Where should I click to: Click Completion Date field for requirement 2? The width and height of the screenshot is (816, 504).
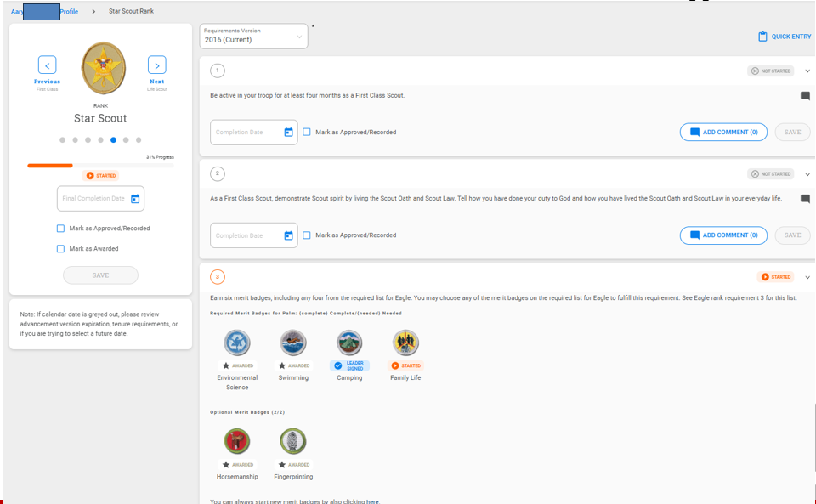click(246, 235)
